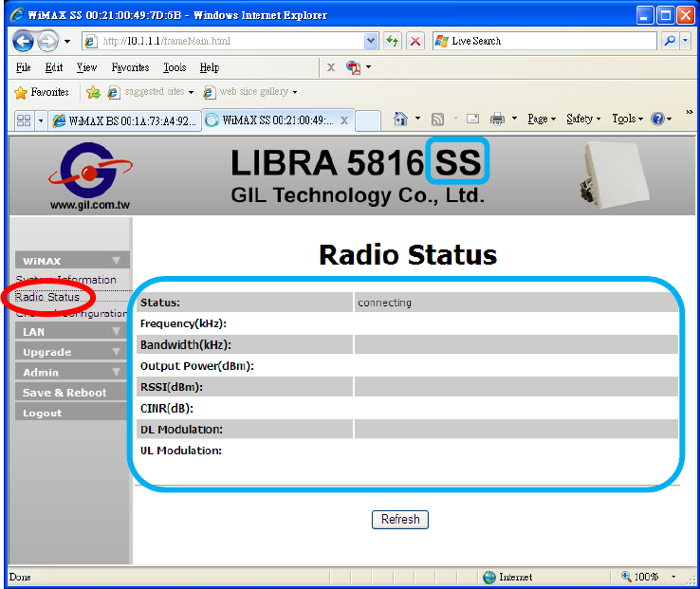Screen dimensions: 700x589
Task: Click the 'connecting' status value
Action: point(384,303)
